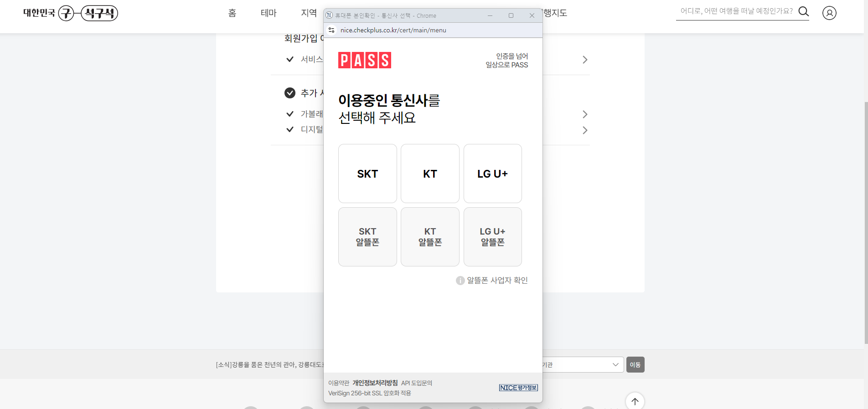
Task: Toggle the 추가 agreement circle checkbox
Action: click(x=290, y=93)
